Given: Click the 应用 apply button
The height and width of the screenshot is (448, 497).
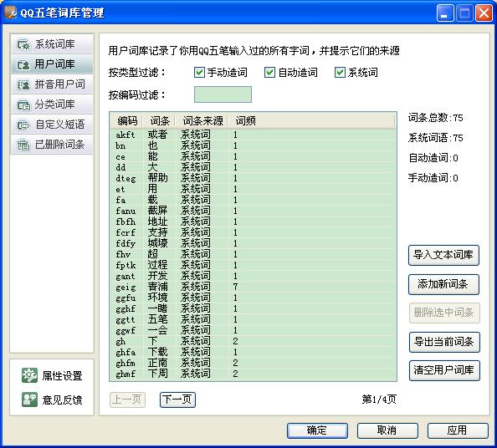Looking at the screenshot, I should 458,430.
